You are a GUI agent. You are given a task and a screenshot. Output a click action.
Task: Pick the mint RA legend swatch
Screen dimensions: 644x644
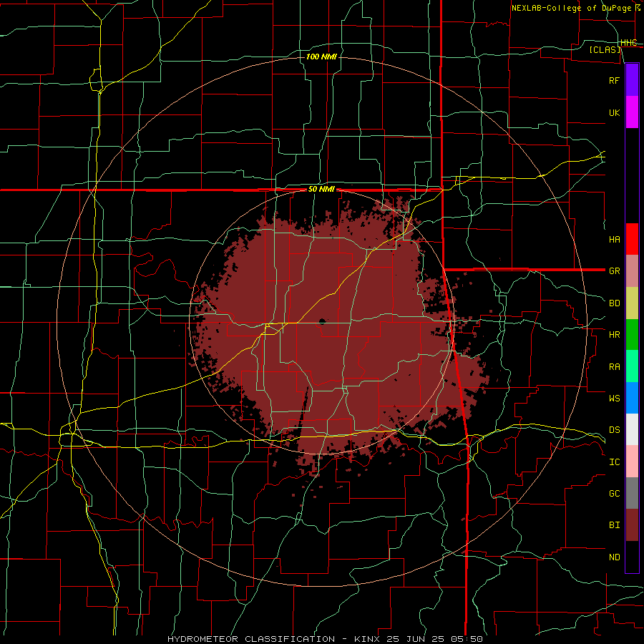(x=632, y=366)
